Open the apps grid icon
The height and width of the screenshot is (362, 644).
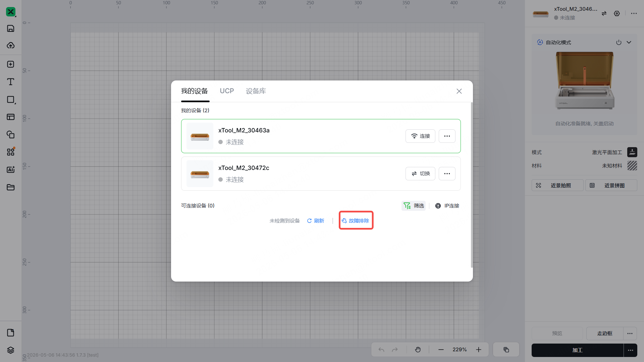click(11, 152)
